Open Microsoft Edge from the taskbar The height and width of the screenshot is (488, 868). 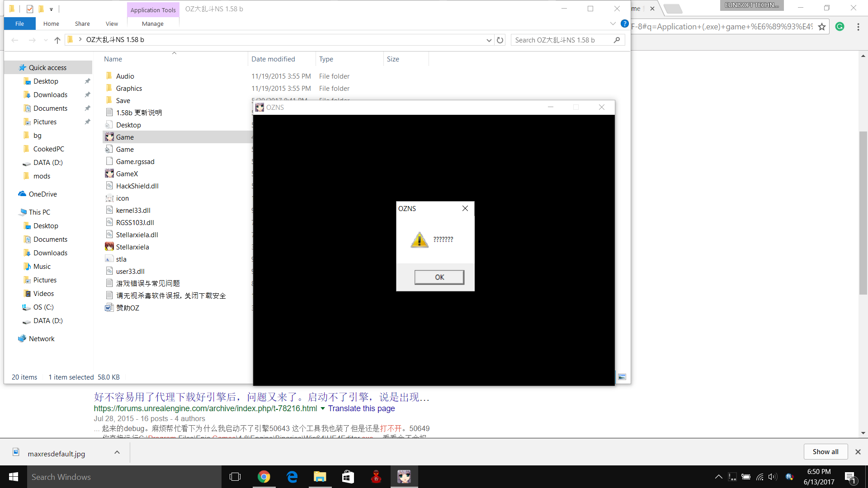(x=292, y=477)
